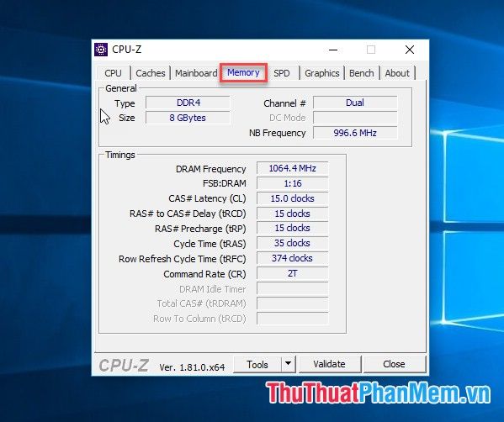Select the Memory tab
Screen dimensions: 504x422
click(243, 72)
